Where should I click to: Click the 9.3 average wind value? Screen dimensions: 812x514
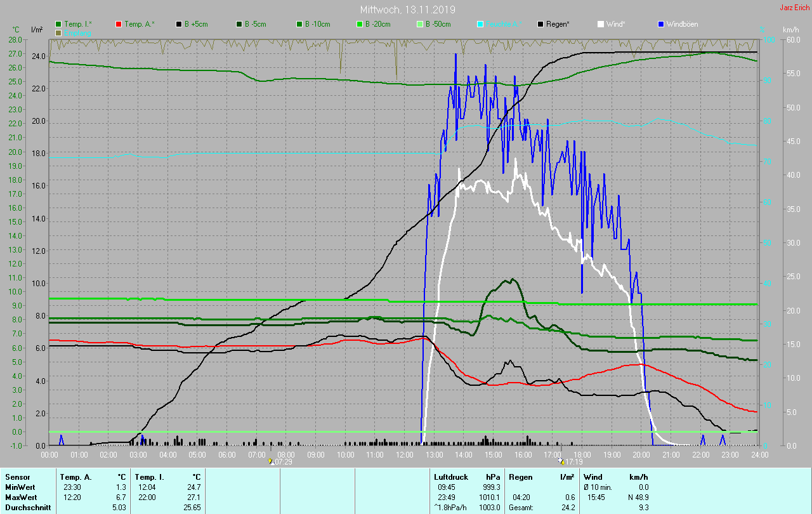click(x=643, y=507)
